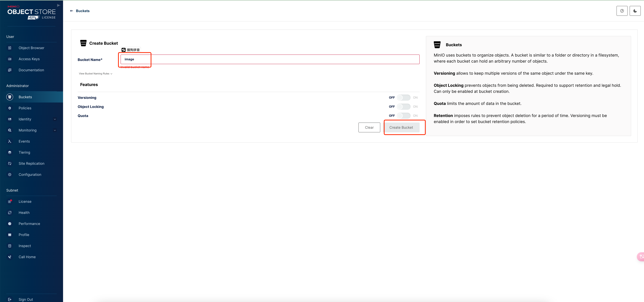Click the Buckets breadcrumb link
Viewport: 644px width, 302px height.
click(82, 11)
